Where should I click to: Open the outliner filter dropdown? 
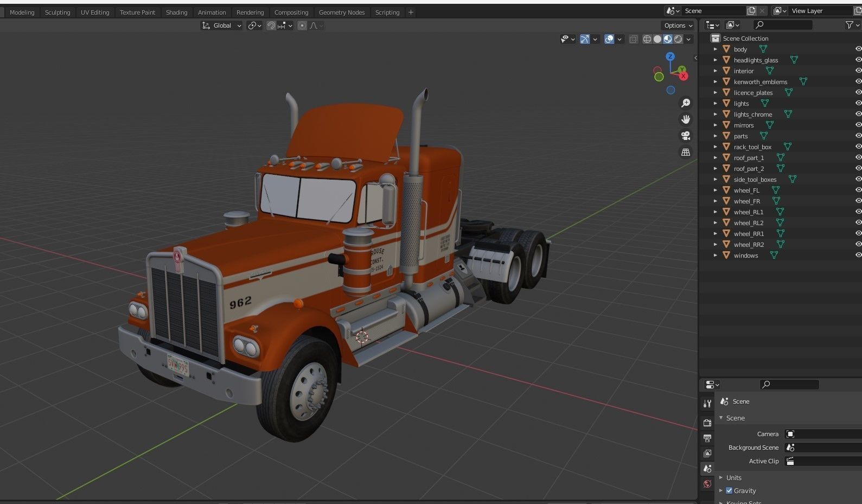click(853, 25)
